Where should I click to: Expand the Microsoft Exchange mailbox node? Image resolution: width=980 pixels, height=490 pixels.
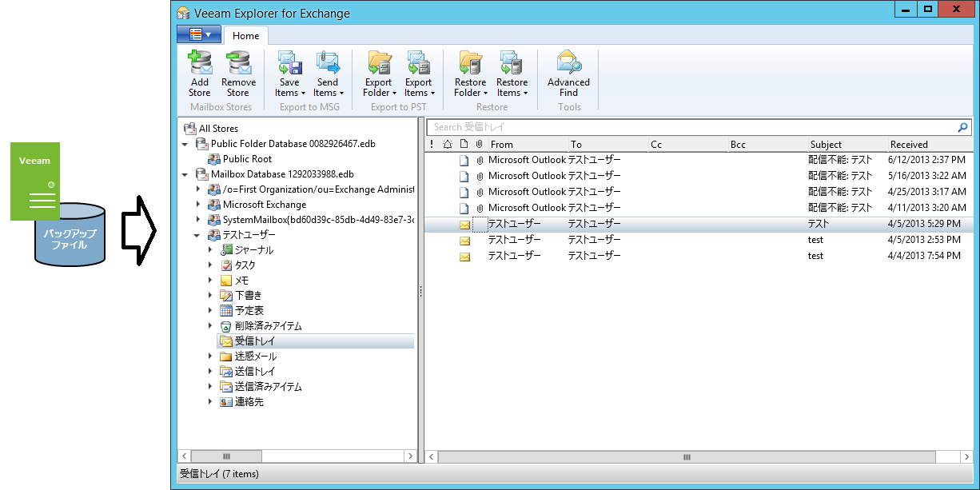tap(198, 205)
